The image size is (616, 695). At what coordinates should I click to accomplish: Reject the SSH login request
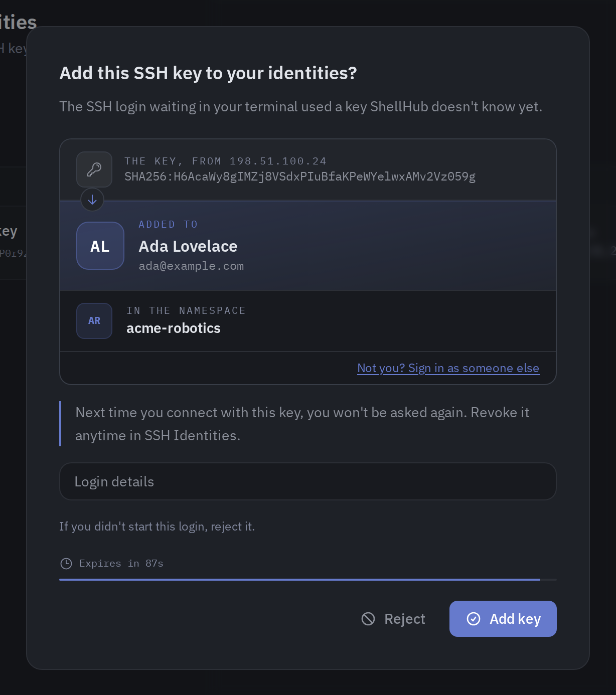(x=393, y=619)
